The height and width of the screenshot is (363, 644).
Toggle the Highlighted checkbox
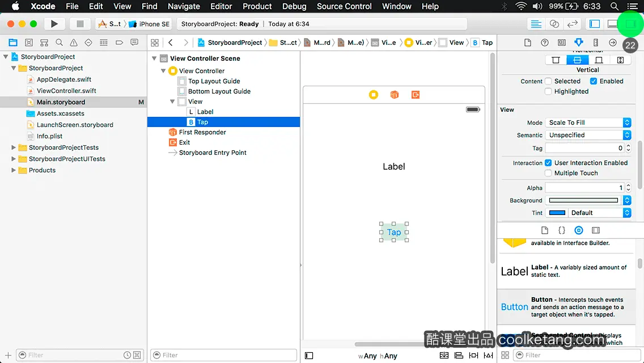pyautogui.click(x=548, y=91)
